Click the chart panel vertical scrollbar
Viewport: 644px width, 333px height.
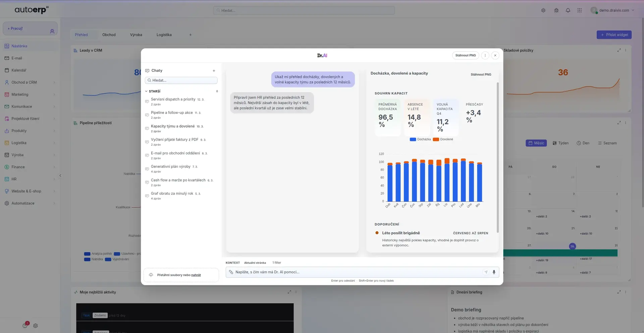[497, 157]
